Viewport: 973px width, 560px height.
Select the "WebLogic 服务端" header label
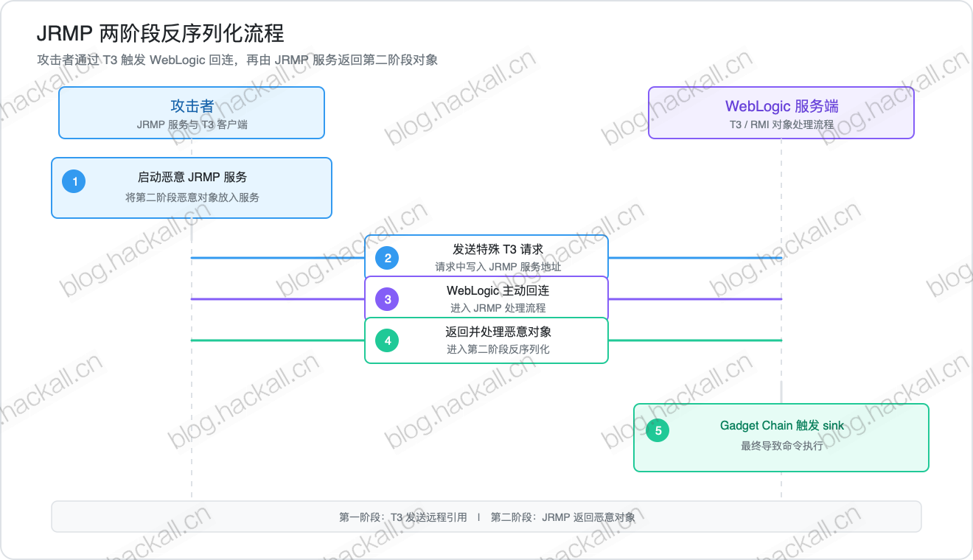click(x=781, y=106)
